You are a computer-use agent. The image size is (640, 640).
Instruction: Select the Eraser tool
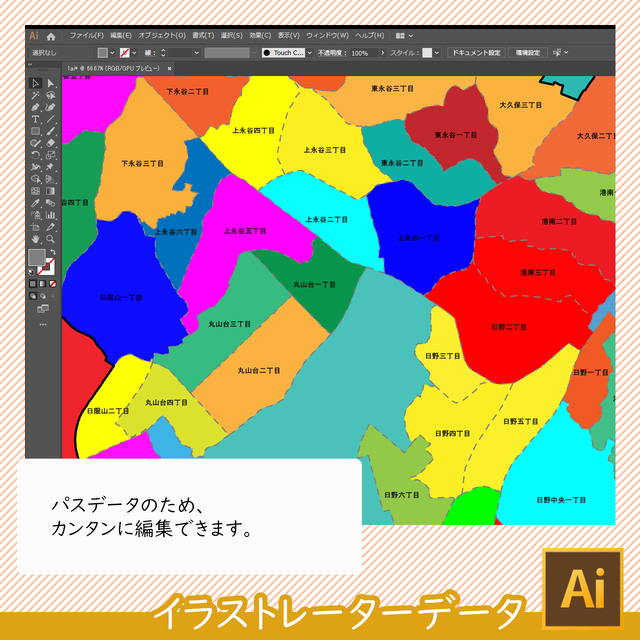[x=51, y=143]
